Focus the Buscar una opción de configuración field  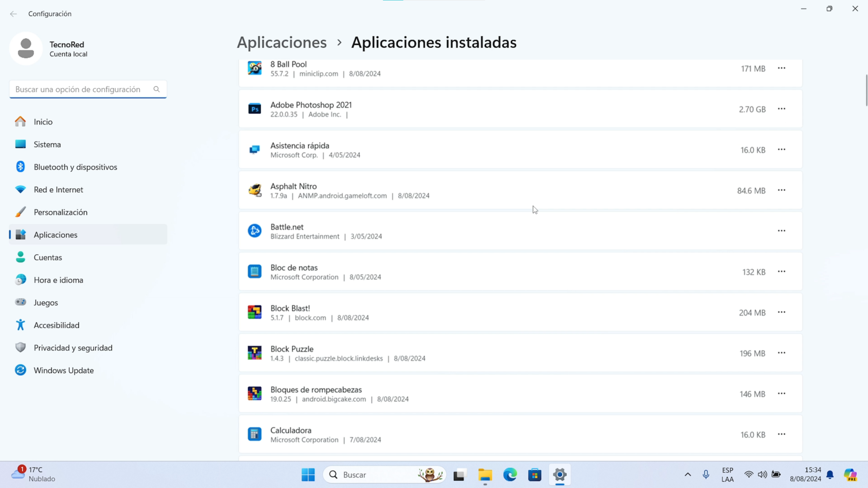pos(88,89)
